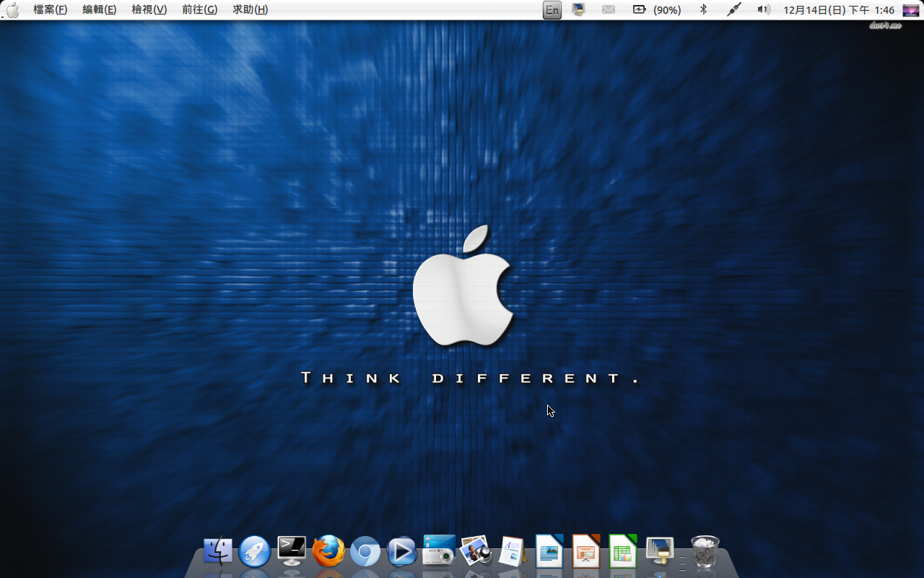Open the 檔案(F) menu
924x578 pixels.
tap(50, 10)
